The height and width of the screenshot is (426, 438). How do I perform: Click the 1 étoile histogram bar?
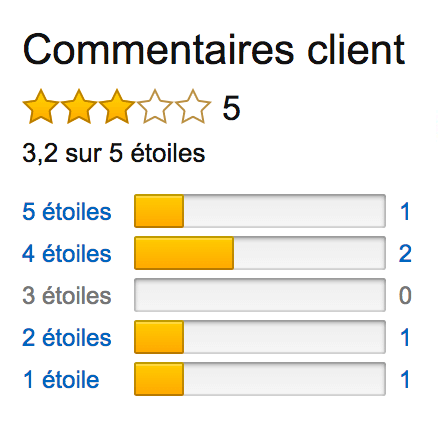click(260, 379)
